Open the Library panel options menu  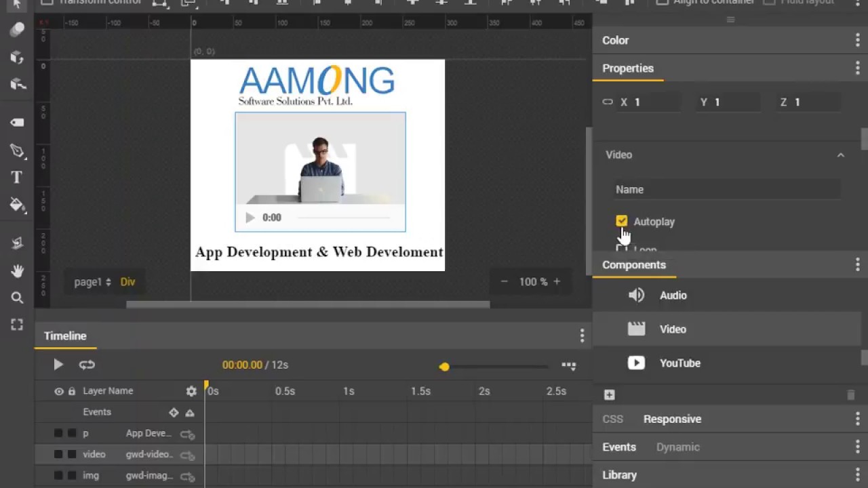point(857,475)
